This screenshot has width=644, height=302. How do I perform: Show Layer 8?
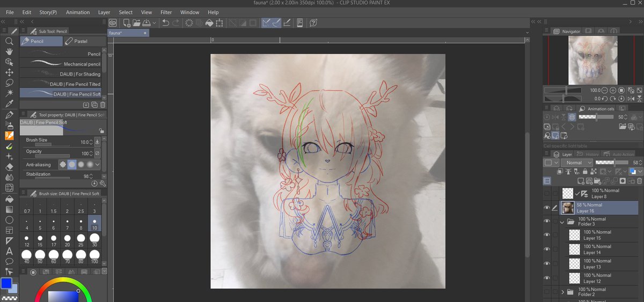pyautogui.click(x=547, y=193)
